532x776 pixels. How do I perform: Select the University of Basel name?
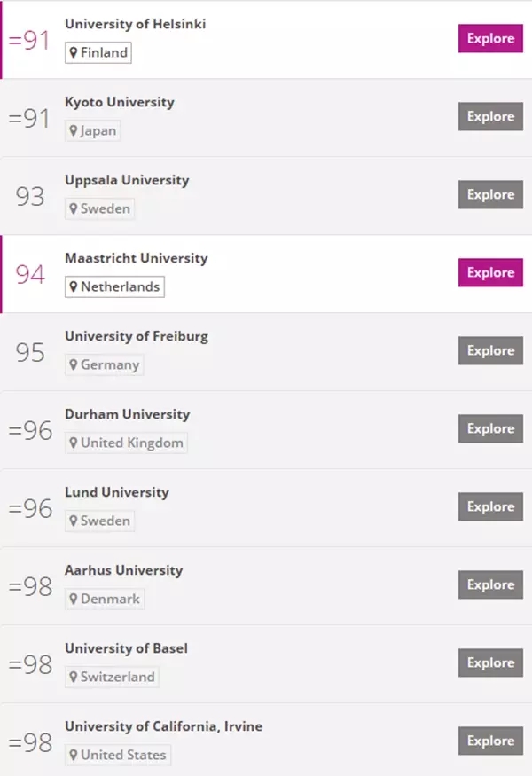(x=126, y=648)
